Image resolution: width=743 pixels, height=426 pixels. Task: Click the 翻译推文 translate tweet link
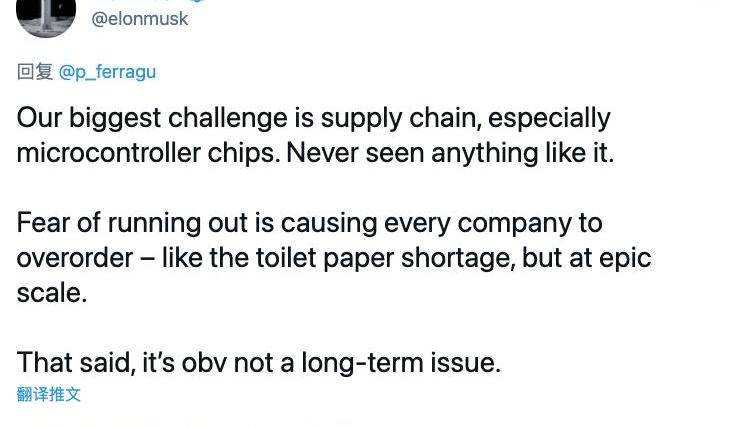coord(49,394)
